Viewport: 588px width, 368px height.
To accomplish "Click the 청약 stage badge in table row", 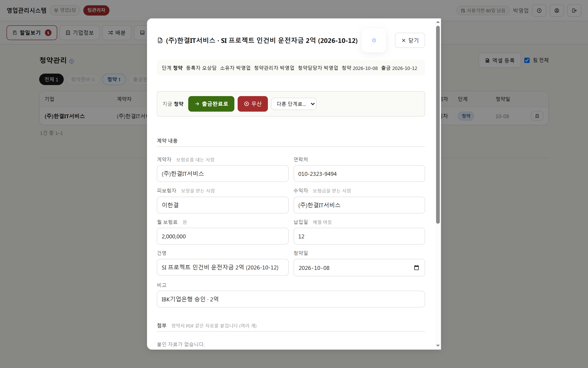I will 466,116.
